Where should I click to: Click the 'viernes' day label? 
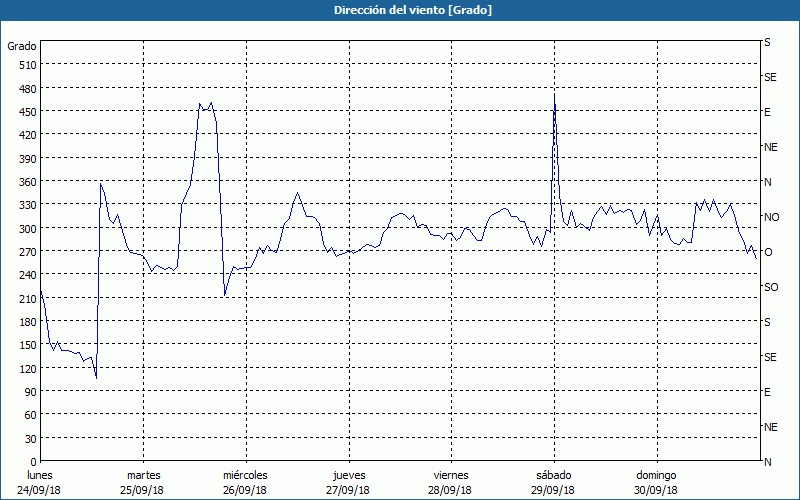pos(451,475)
